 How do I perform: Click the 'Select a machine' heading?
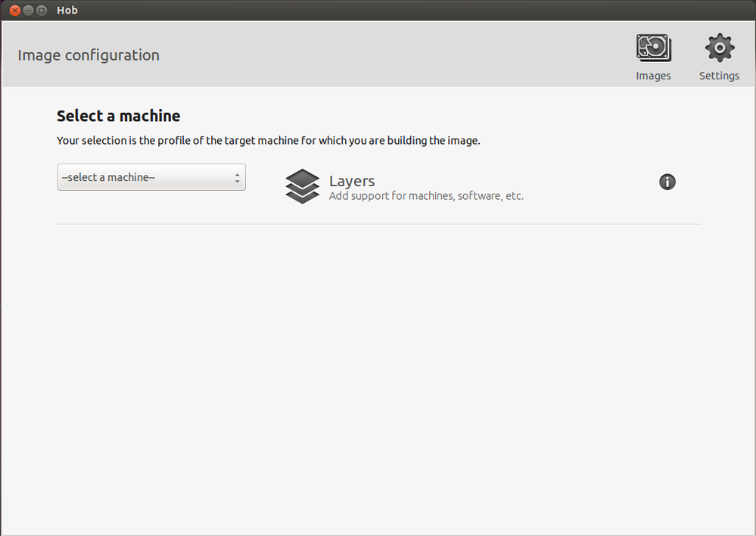tap(118, 116)
